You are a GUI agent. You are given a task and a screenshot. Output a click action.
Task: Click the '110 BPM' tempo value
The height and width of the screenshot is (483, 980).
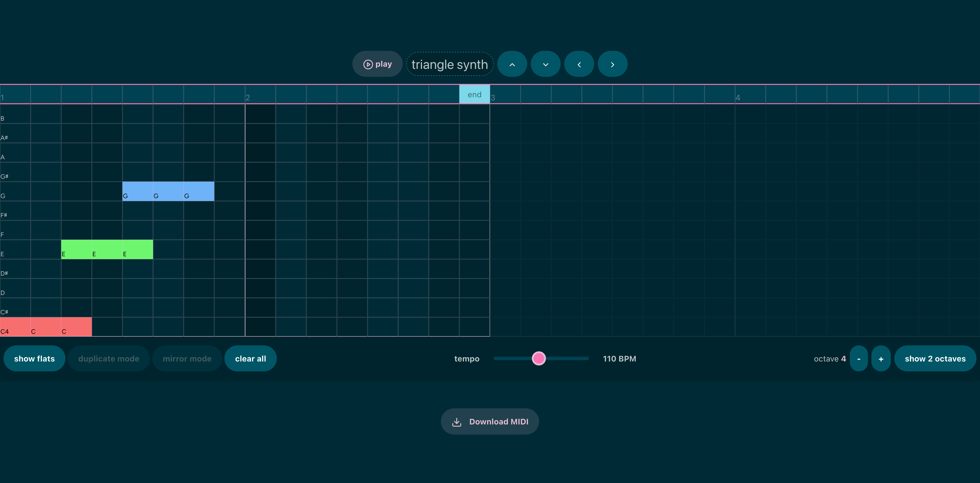619,359
